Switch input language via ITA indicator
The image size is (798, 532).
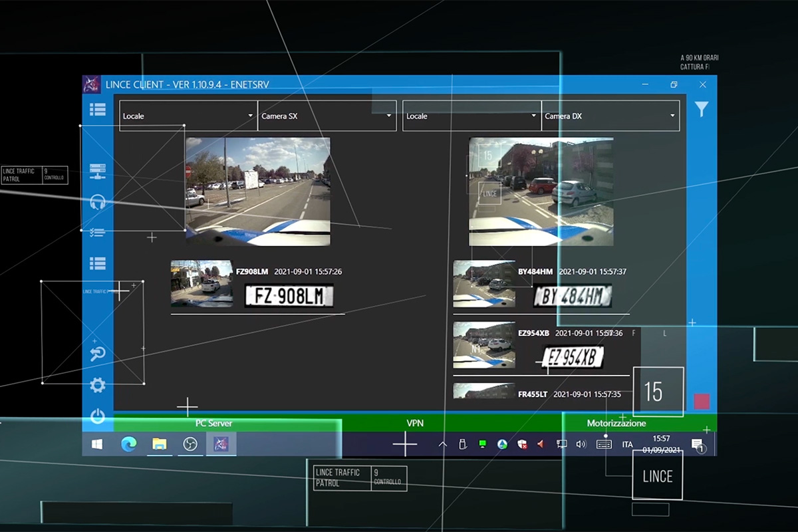point(628,444)
